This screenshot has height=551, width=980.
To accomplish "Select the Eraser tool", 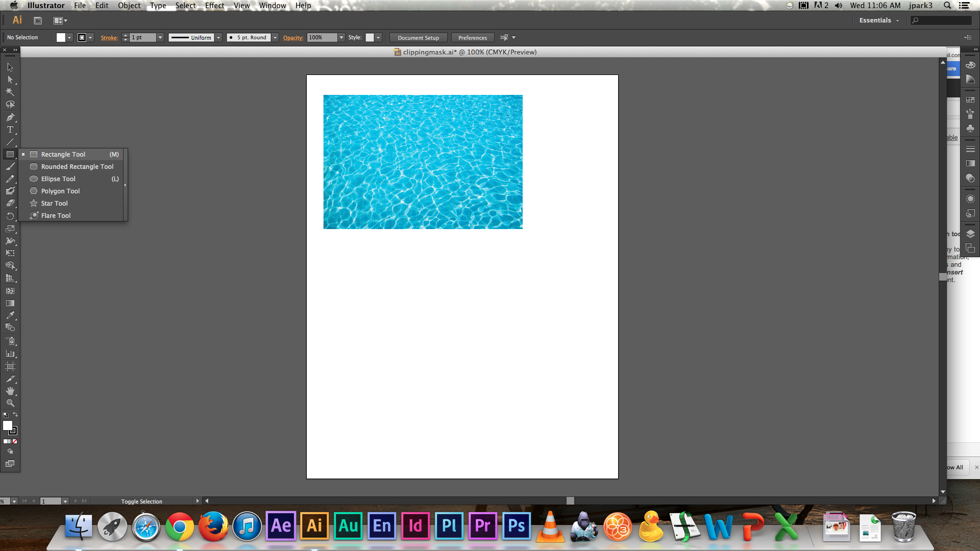I will [10, 203].
